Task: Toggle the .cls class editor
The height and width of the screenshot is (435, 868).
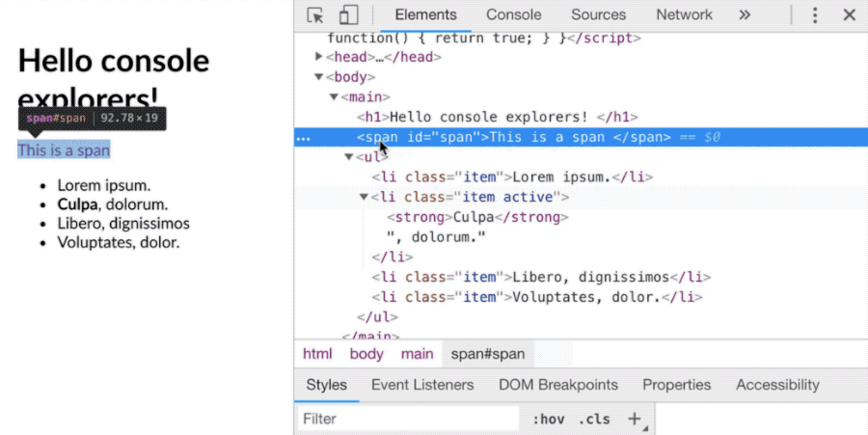Action: (x=594, y=420)
